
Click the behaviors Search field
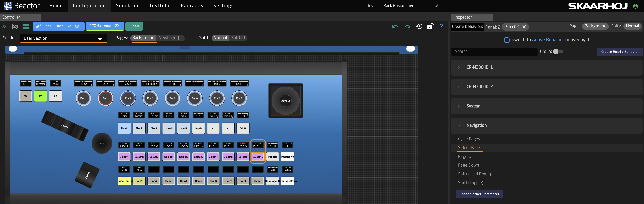(x=494, y=52)
